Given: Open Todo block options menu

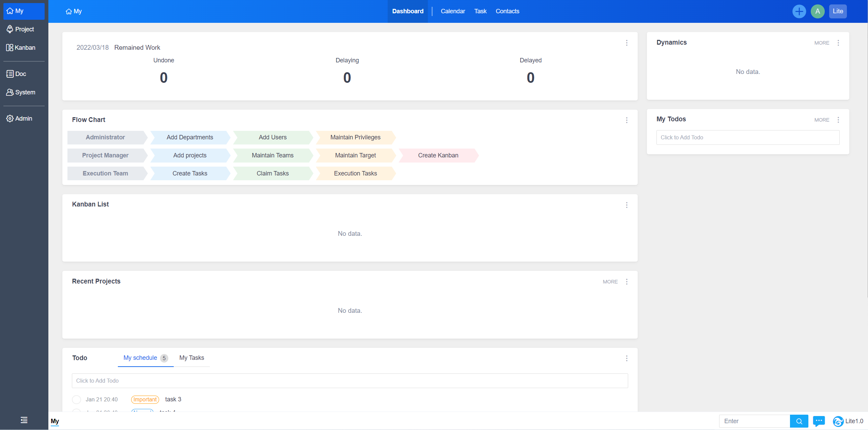Looking at the screenshot, I should [x=626, y=358].
